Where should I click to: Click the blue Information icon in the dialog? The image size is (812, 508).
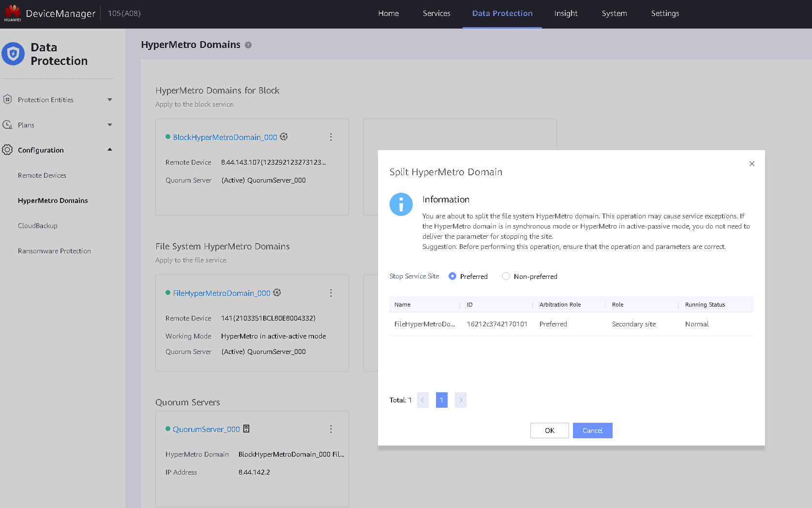401,204
